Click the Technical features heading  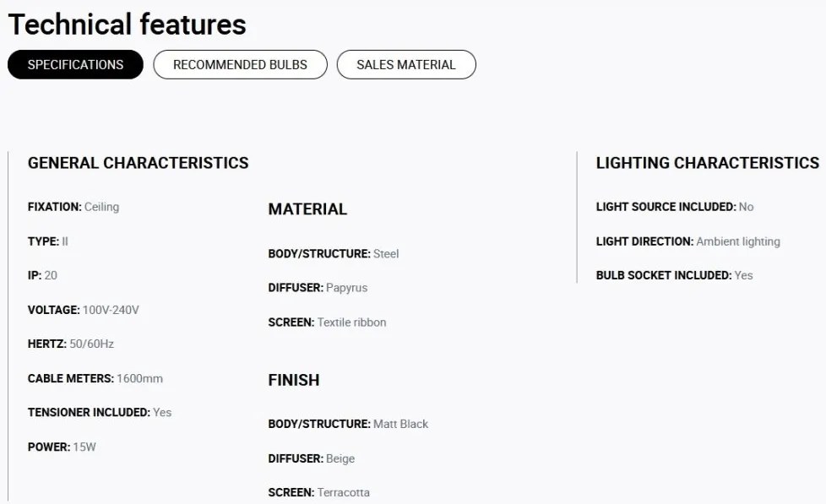point(127,24)
